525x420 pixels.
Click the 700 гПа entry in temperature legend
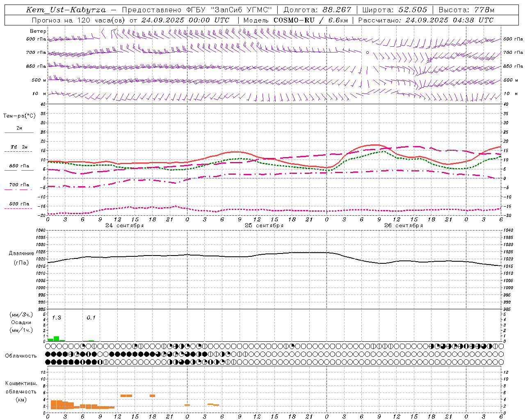point(19,185)
